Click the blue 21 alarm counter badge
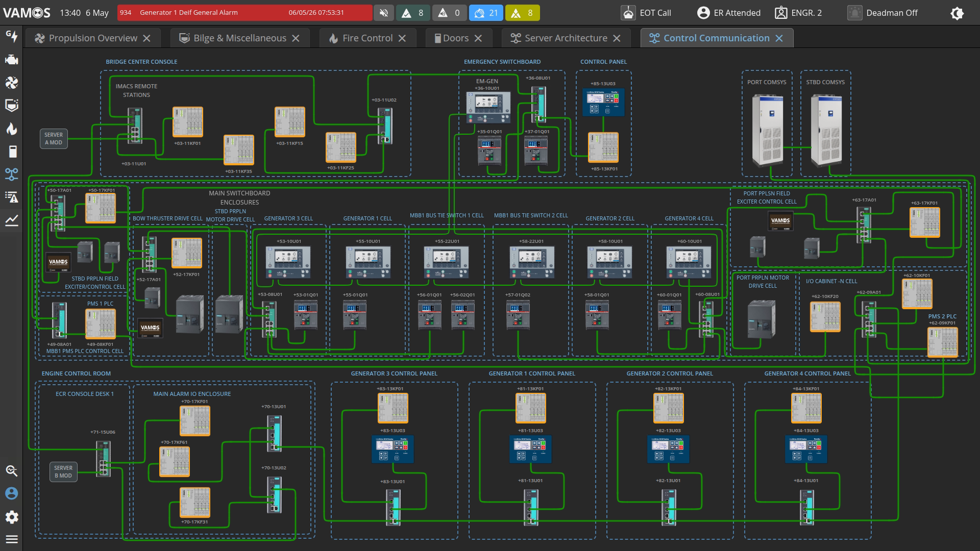This screenshot has width=980, height=551. pos(486,13)
